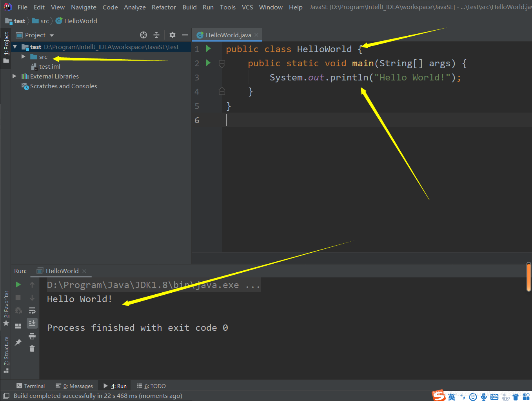This screenshot has width=532, height=401.
Task: Click Sogou emoji smiley icon
Action: 473,397
